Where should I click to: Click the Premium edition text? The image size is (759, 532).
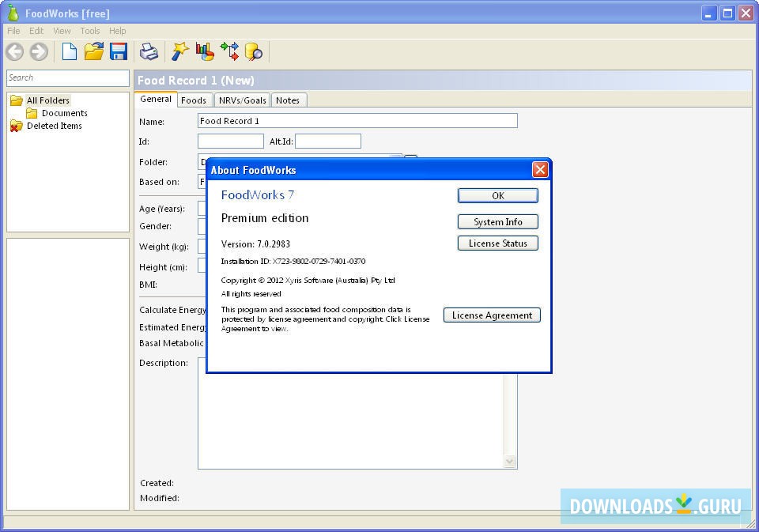264,218
